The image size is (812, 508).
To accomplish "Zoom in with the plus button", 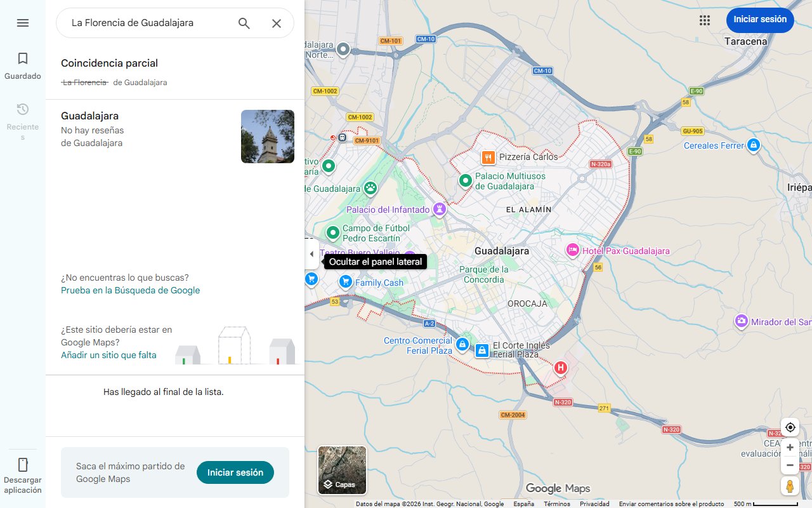I will [790, 447].
